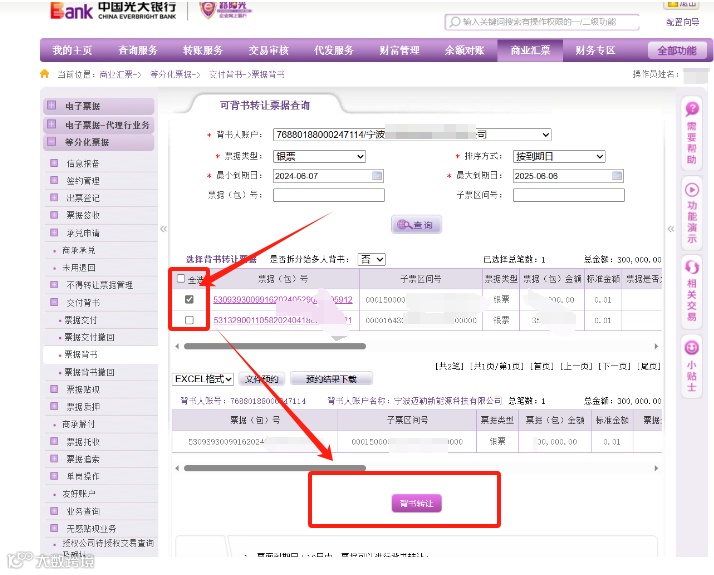Viewport: 714px width, 575px height.
Task: Select 票据交付 in sidebar
Action: point(80,320)
